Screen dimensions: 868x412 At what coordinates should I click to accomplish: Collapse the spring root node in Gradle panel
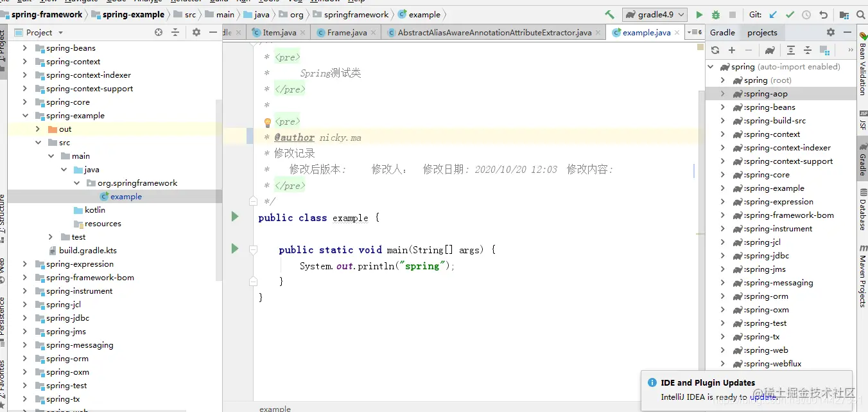tap(711, 67)
